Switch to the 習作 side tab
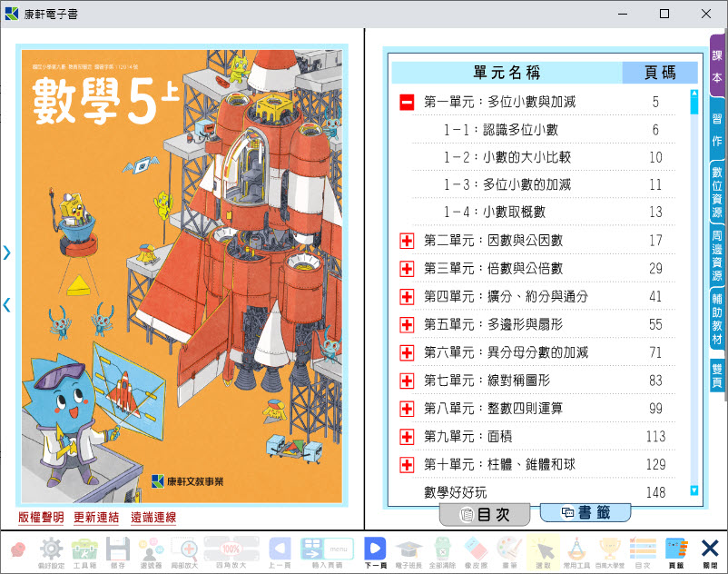Screen dimensions: 728x574 tap(717, 129)
